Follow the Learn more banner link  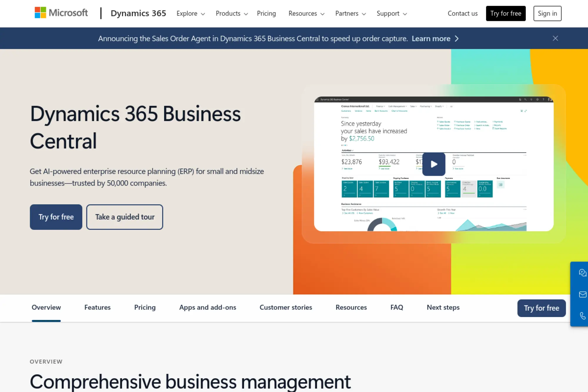click(x=431, y=38)
